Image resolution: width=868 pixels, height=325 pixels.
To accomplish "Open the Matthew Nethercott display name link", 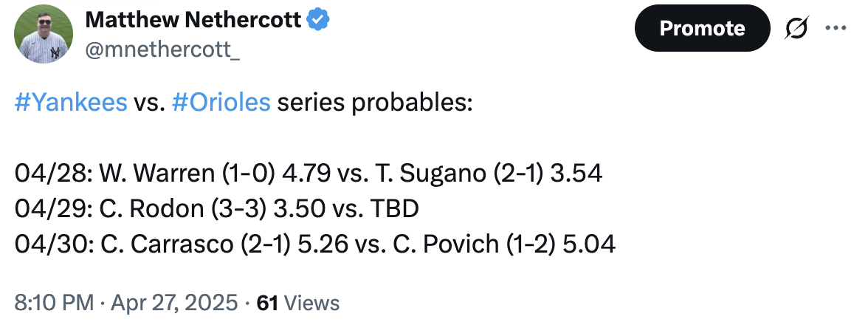I will 193,21.
